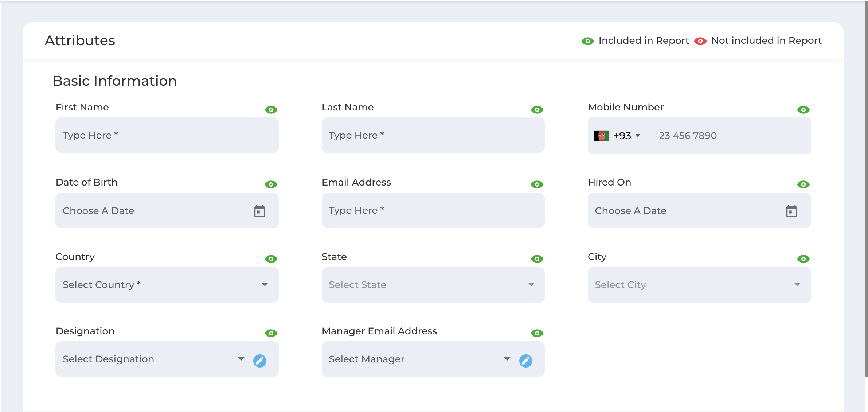Toggle City field report visibility eye
Viewport: 868px width, 412px height.
click(x=803, y=259)
